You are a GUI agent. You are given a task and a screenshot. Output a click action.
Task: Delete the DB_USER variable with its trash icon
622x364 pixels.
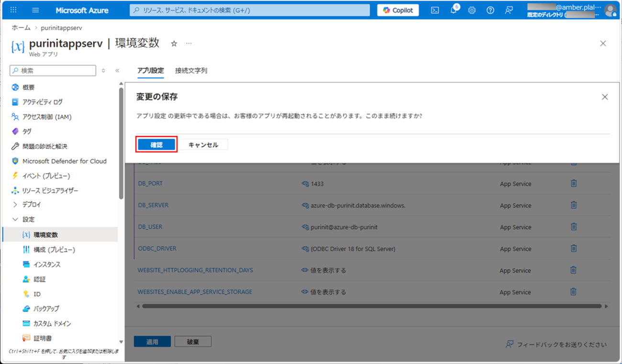pos(573,226)
